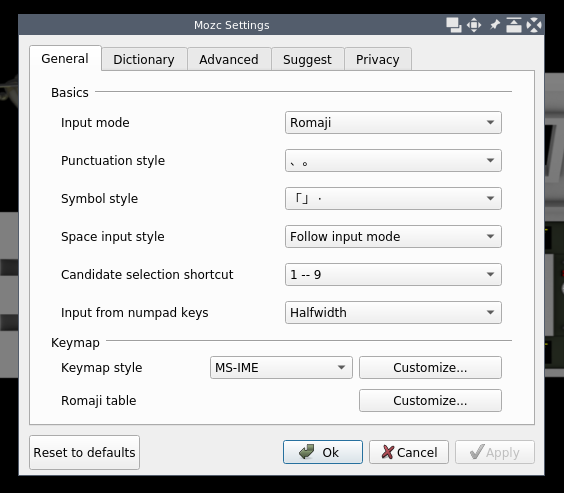Click the green arrow icon on Ok
The width and height of the screenshot is (564, 493).
306,452
